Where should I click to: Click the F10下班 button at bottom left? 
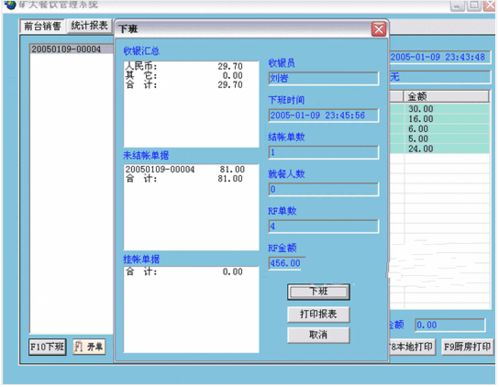(x=47, y=347)
